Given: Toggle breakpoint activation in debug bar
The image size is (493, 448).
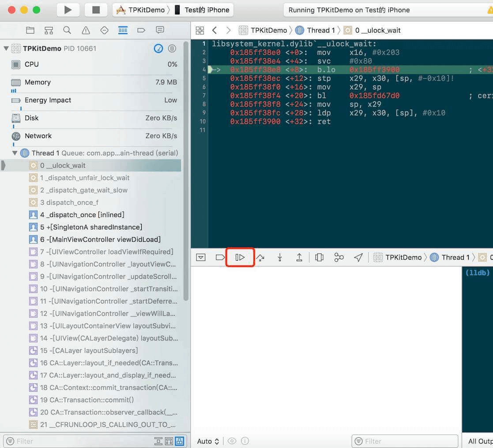Looking at the screenshot, I should (x=220, y=258).
